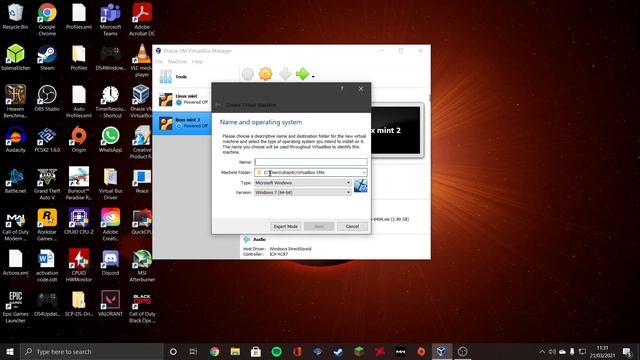Click the Settings gear toolbar icon
Viewport: 640px width, 360px height.
[266, 74]
